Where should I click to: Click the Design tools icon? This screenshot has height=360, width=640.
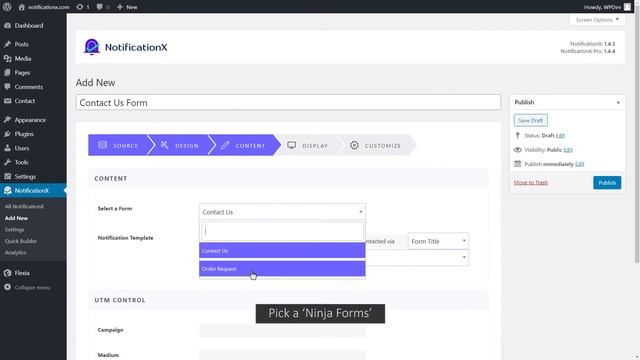click(164, 145)
